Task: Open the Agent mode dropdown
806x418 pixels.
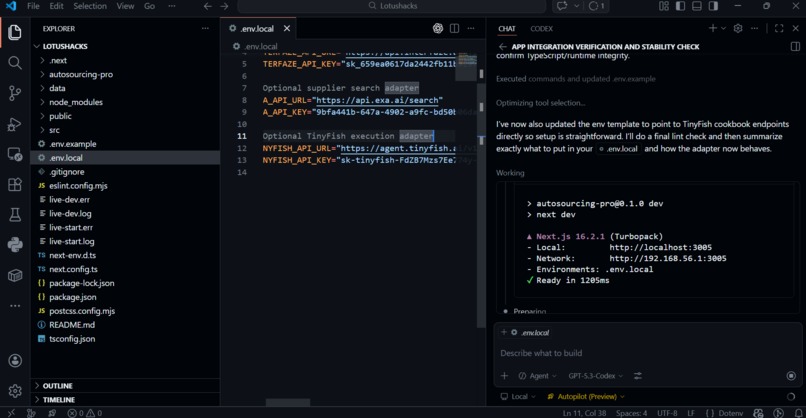Action: 537,376
